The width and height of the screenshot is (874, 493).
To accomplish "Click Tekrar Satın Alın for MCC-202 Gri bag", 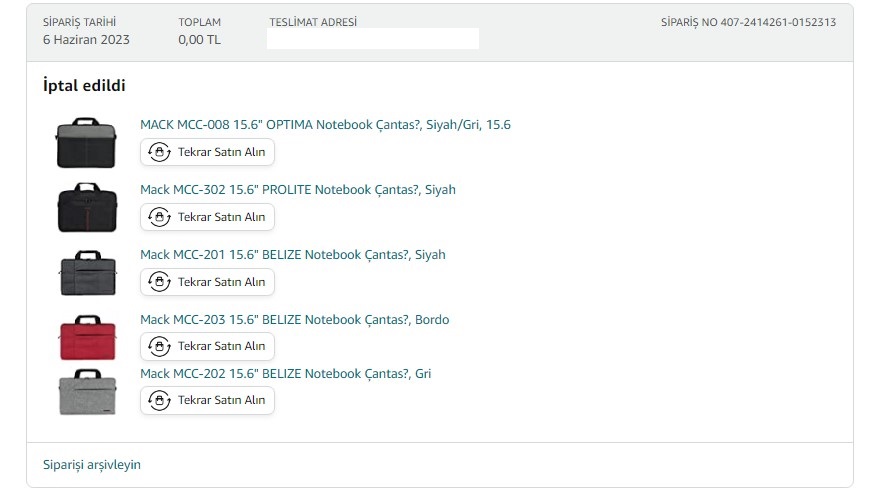I will [207, 400].
